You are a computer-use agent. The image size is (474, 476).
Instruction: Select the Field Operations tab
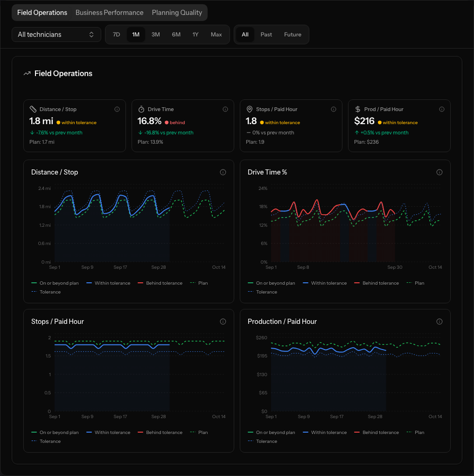click(x=42, y=13)
